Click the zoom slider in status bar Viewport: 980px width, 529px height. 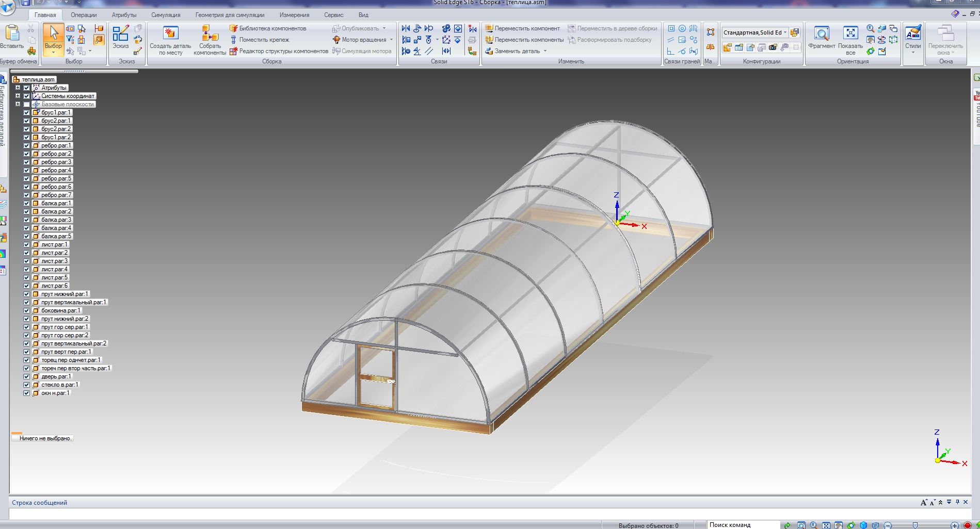pyautogui.click(x=915, y=525)
